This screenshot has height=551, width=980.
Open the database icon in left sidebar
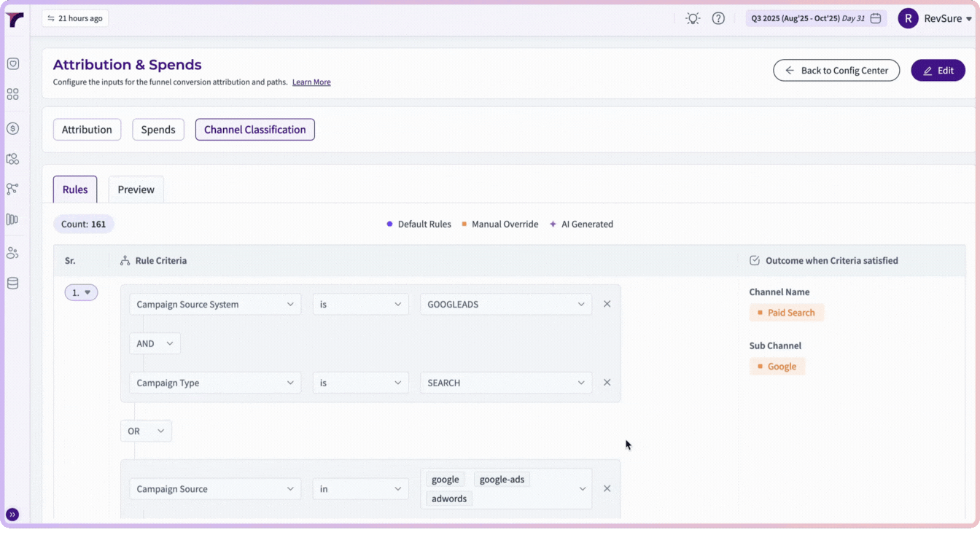pyautogui.click(x=12, y=284)
